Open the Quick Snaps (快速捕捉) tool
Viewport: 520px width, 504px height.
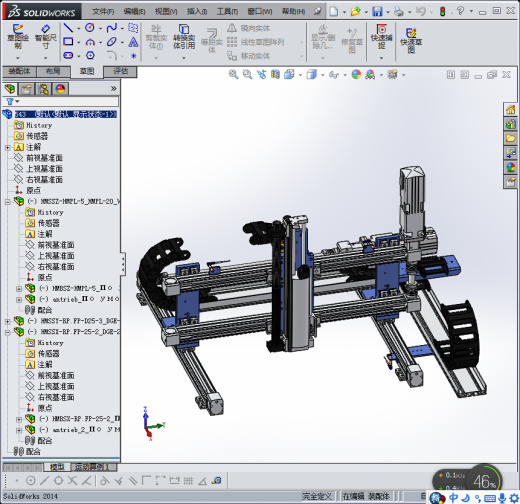pyautogui.click(x=381, y=37)
